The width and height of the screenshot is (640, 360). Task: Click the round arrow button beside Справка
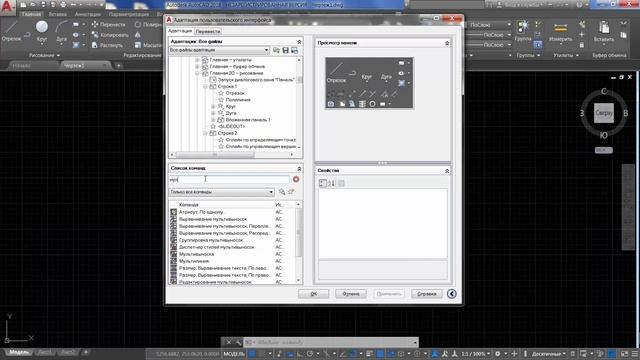pyautogui.click(x=451, y=294)
